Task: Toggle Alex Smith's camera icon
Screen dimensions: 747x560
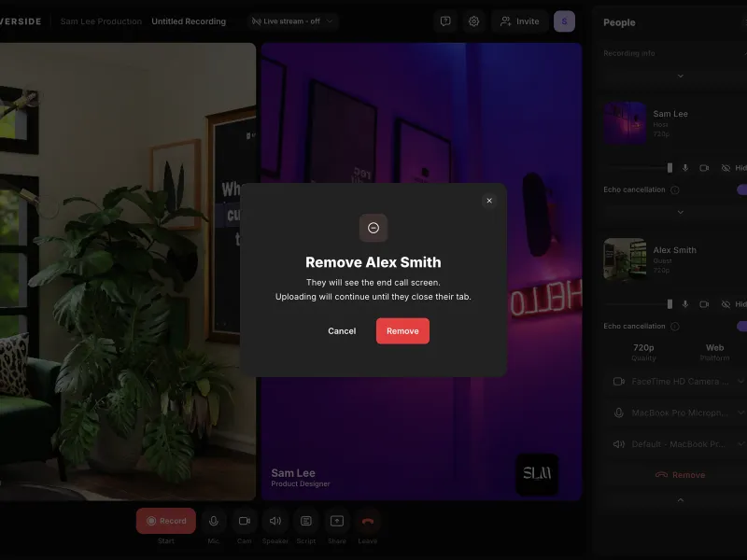Action: 704,304
